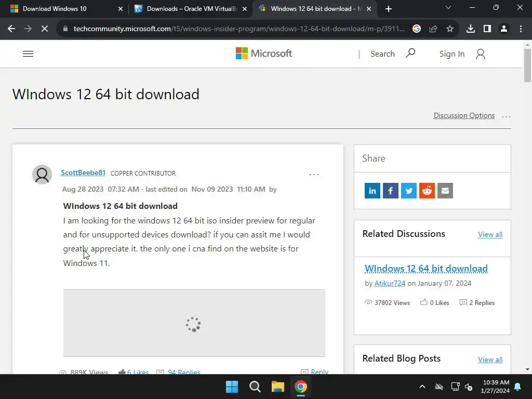Click the Sign In person icon
Screen dimensions: 532x399
coord(481,54)
